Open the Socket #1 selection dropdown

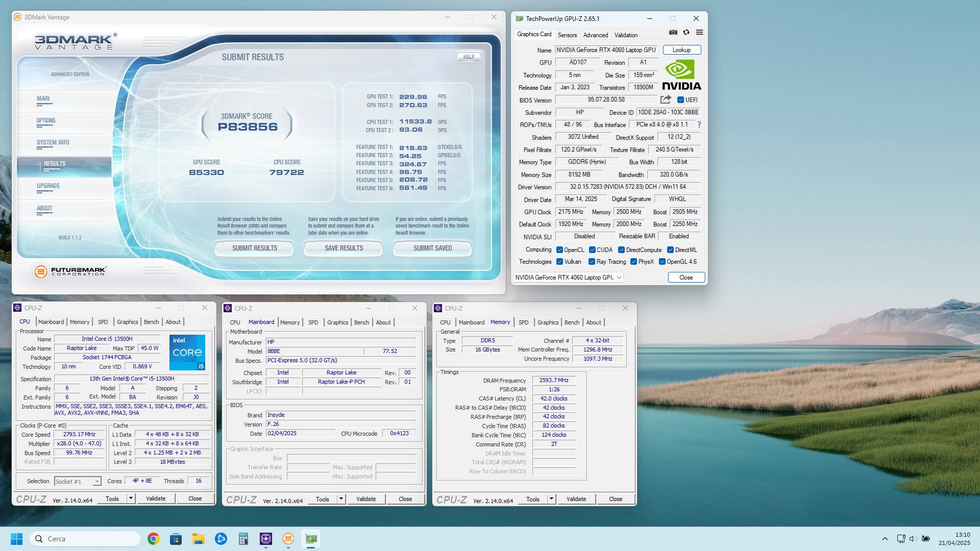78,481
